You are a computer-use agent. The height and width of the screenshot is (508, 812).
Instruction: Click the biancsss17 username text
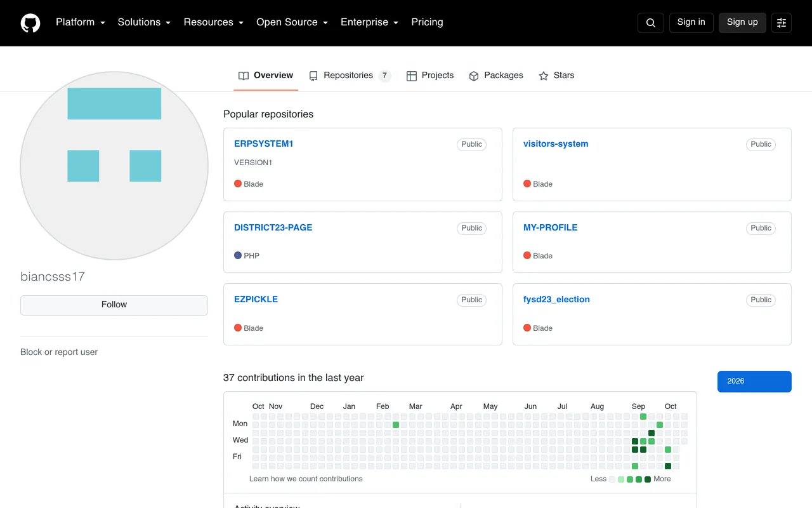pyautogui.click(x=53, y=277)
